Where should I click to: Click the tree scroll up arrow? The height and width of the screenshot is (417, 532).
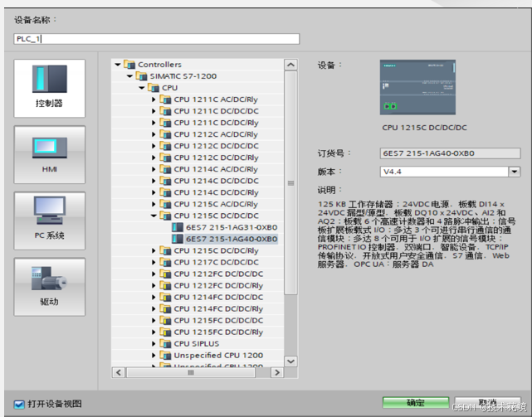pos(290,65)
